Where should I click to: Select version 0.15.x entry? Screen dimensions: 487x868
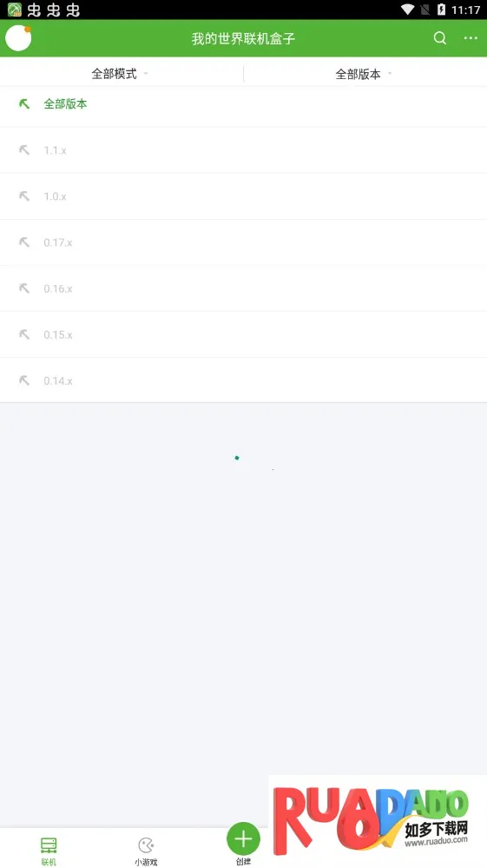click(243, 335)
